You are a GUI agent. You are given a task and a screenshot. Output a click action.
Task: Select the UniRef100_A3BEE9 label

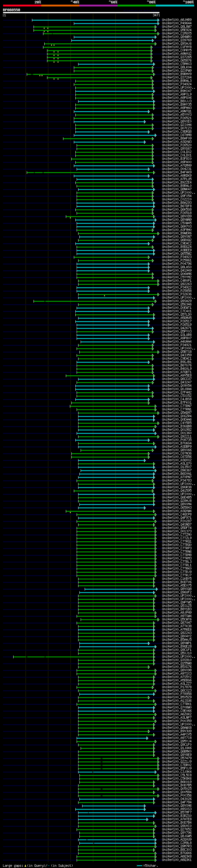177,250
